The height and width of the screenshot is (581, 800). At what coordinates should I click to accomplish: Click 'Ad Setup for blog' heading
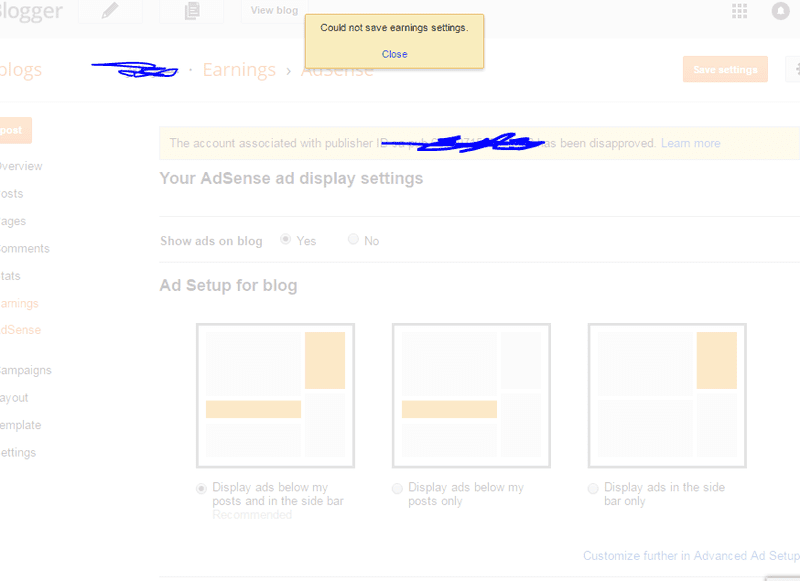229,285
